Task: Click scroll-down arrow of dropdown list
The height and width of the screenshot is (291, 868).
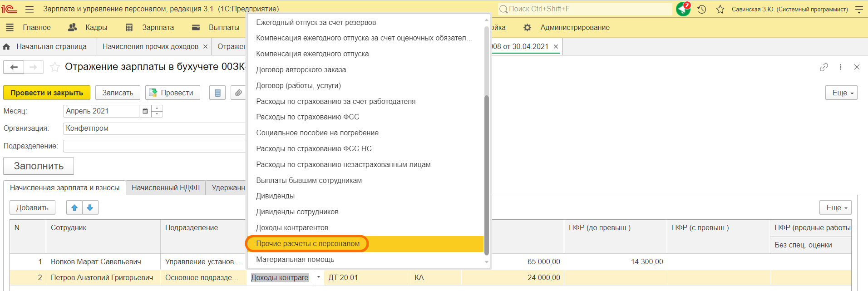Action: point(487,262)
